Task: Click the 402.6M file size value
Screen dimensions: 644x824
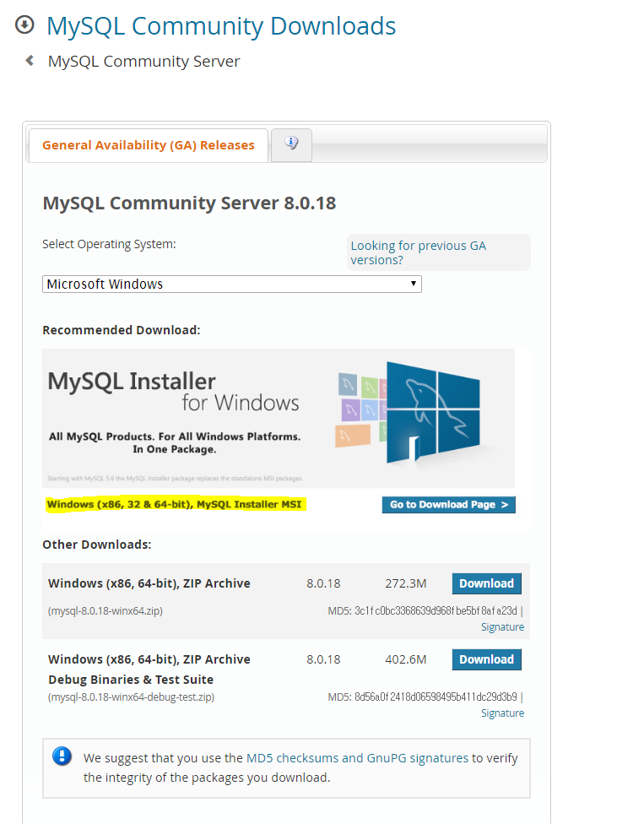Action: 405,659
